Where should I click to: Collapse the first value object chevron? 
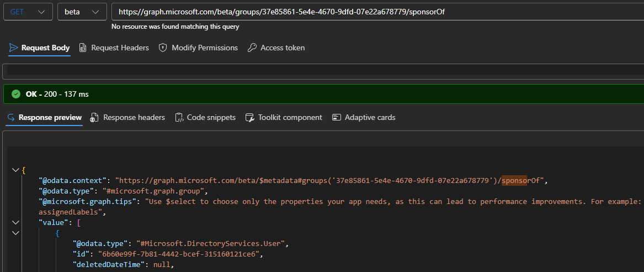(x=15, y=233)
